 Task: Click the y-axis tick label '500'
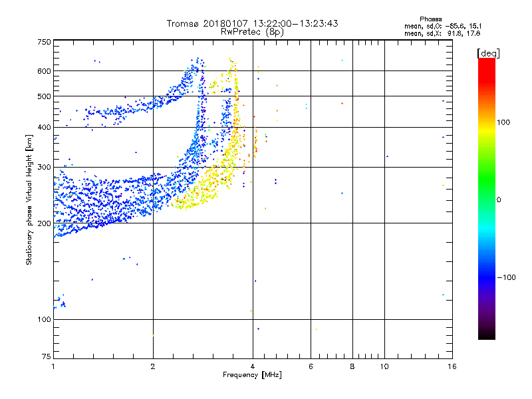(45, 96)
